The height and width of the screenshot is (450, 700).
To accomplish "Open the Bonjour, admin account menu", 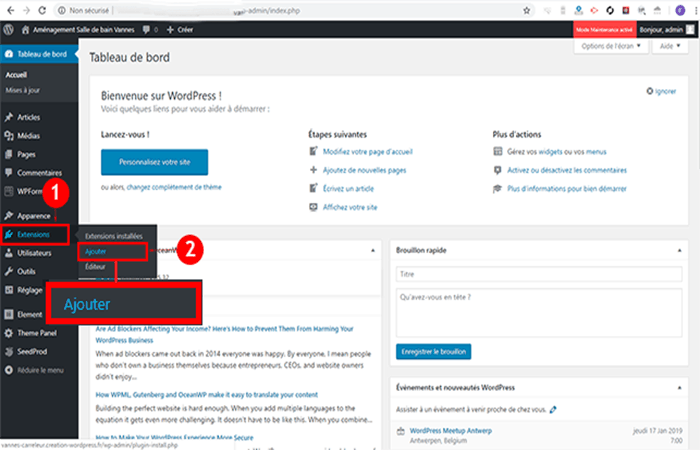I will (667, 29).
